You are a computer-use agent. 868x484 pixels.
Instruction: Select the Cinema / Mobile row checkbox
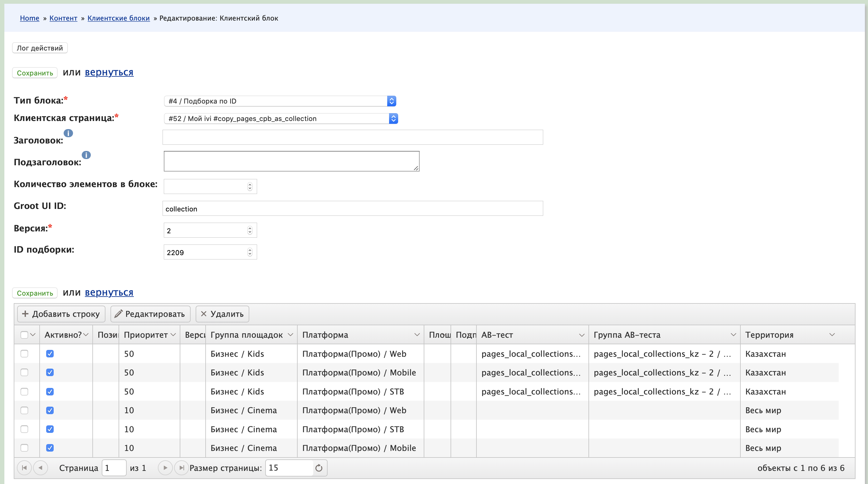24,448
